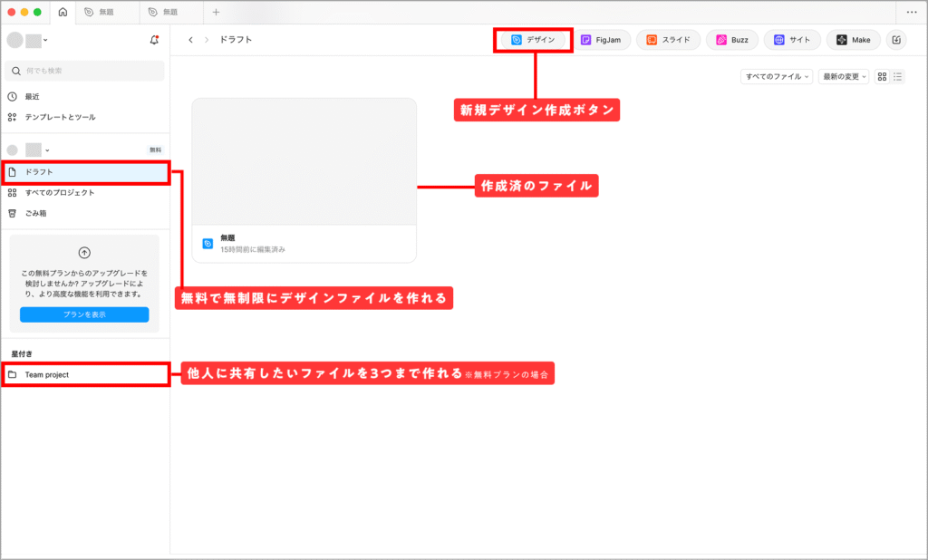Open テンプレートとツール in the sidebar

(x=60, y=117)
